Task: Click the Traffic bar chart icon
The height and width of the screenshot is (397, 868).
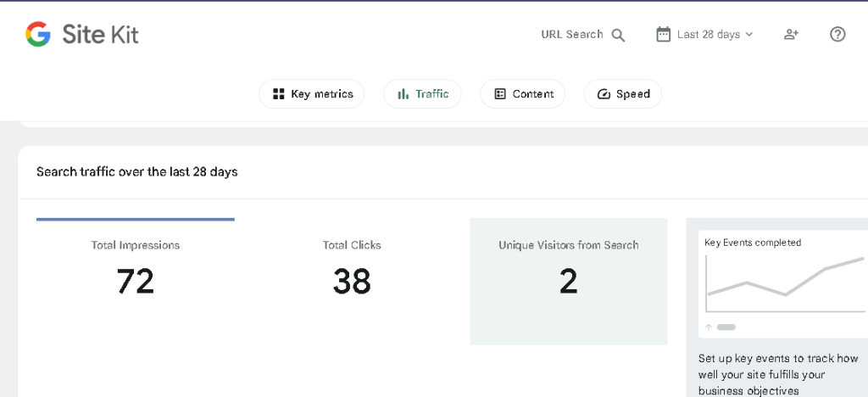Action: 403,94
